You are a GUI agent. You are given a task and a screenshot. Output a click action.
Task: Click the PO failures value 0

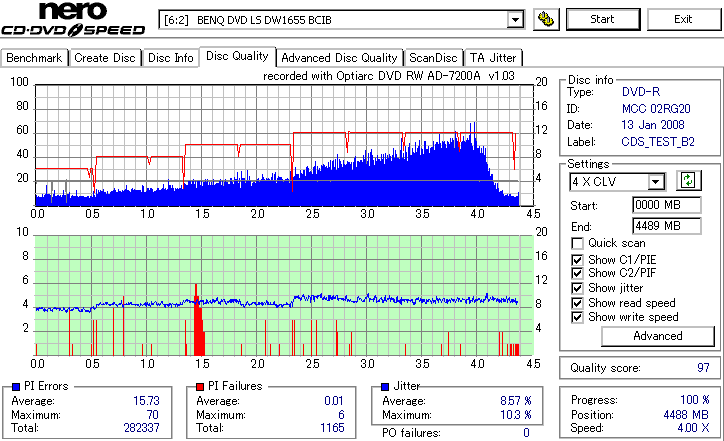526,433
